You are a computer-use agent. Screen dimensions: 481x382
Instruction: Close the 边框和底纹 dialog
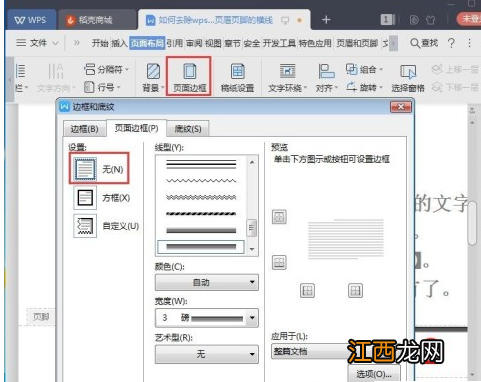tap(401, 107)
